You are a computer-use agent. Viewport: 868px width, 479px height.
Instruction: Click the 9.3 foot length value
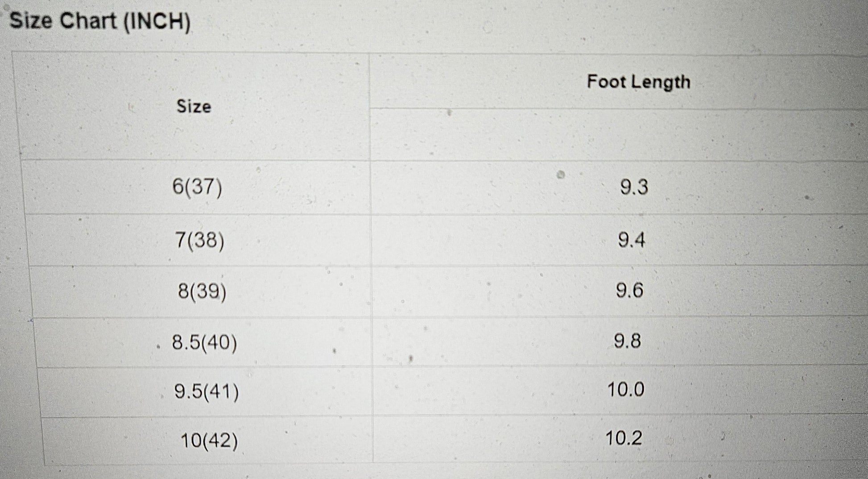[x=634, y=187]
